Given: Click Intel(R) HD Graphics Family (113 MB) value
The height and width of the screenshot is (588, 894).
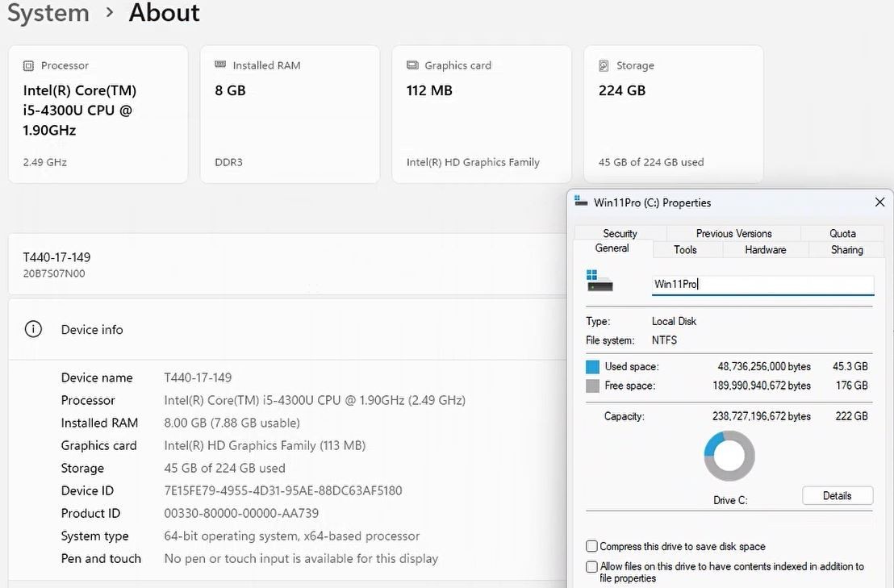Looking at the screenshot, I should pyautogui.click(x=265, y=445).
